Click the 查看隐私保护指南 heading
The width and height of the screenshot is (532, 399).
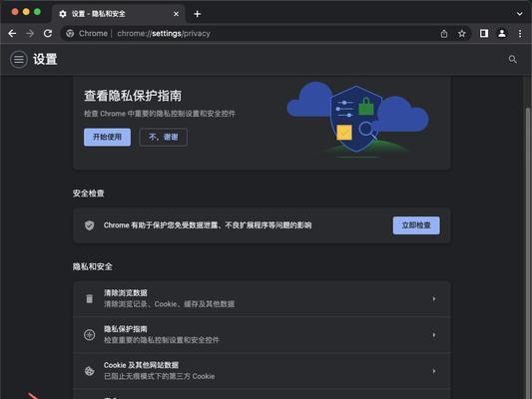pyautogui.click(x=133, y=96)
